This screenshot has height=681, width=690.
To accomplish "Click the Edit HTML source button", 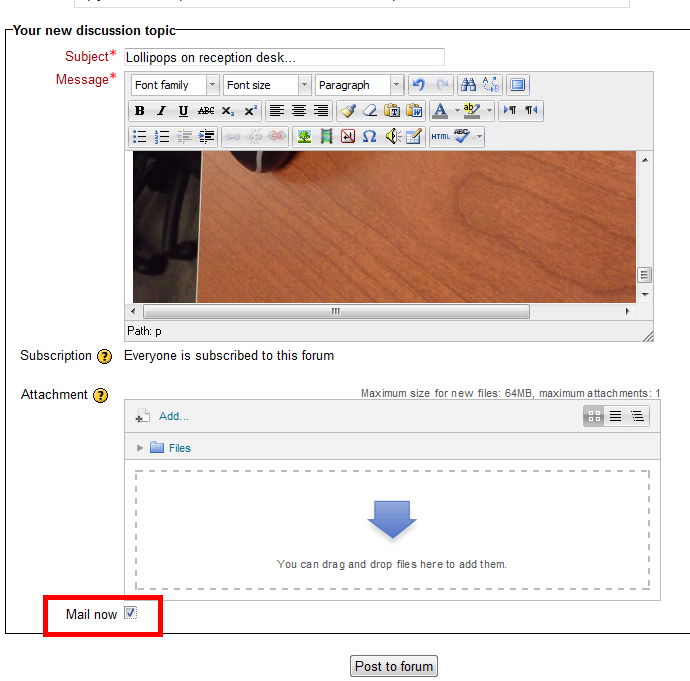I will tap(441, 136).
